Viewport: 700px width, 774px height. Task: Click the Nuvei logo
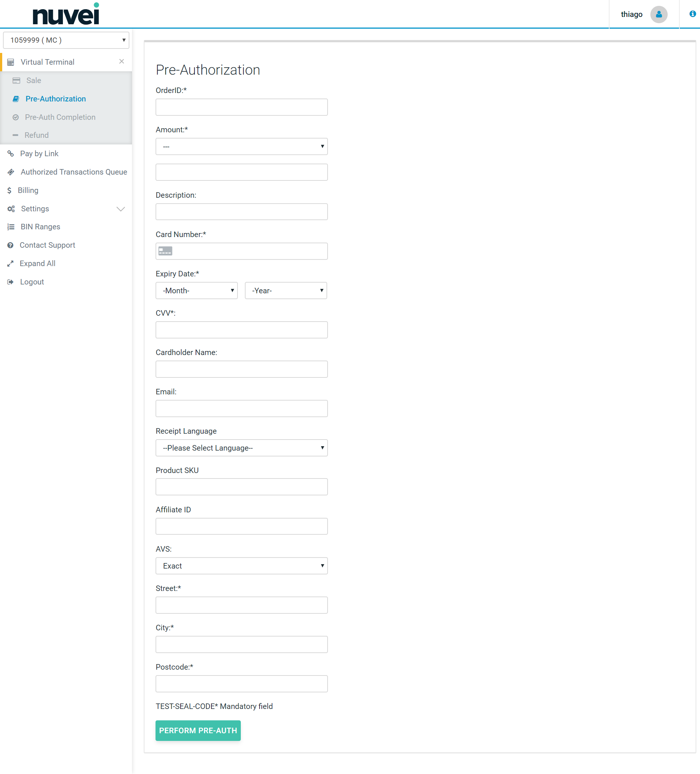pyautogui.click(x=66, y=14)
